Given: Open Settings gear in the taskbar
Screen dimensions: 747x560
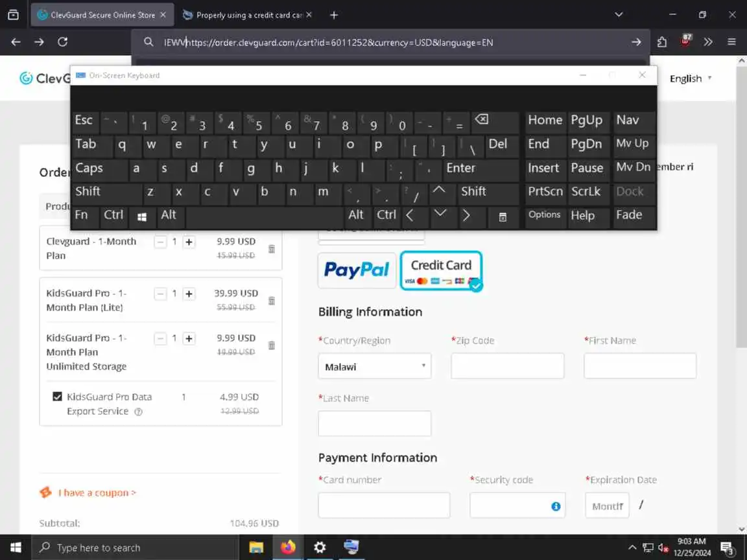Looking at the screenshot, I should pos(320,548).
